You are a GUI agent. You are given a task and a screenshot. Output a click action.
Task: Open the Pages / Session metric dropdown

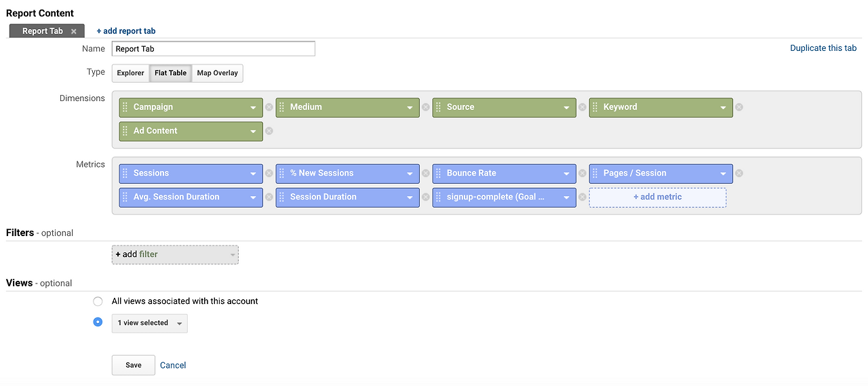[723, 174]
